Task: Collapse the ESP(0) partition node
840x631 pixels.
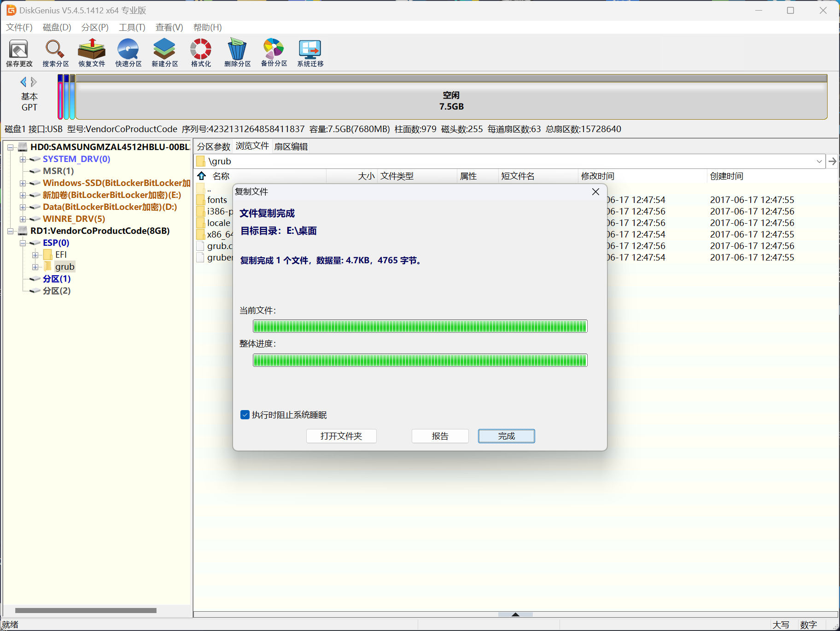Action: pos(23,243)
